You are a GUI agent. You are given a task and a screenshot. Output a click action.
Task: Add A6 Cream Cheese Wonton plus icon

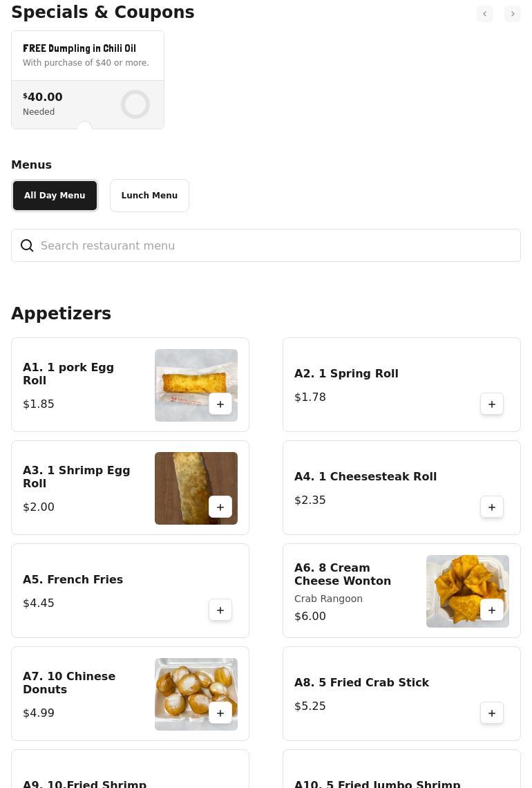492,610
